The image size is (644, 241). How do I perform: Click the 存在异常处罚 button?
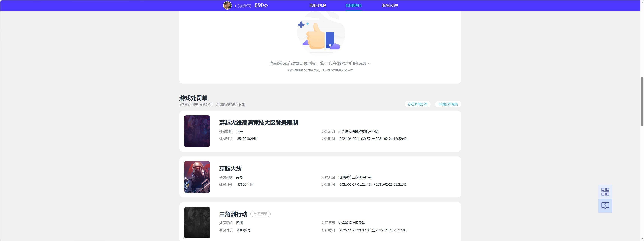click(418, 104)
